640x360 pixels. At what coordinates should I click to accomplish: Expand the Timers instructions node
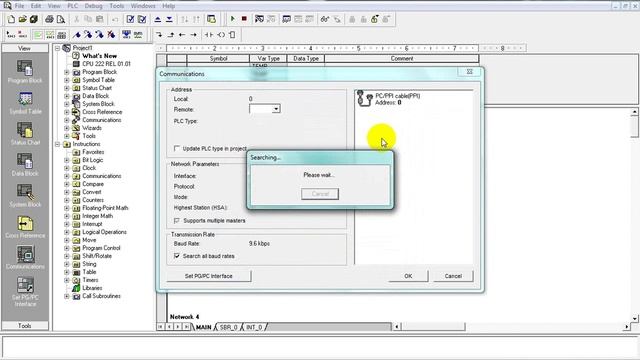click(x=67, y=280)
